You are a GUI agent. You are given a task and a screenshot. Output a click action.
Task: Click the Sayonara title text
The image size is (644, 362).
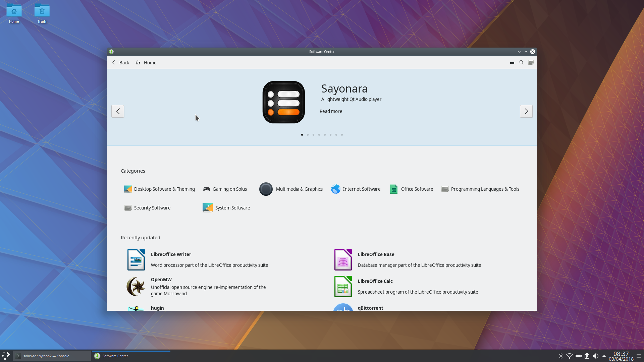coord(344,88)
